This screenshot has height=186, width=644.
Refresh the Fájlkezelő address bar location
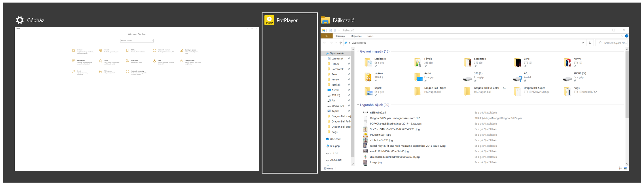590,43
